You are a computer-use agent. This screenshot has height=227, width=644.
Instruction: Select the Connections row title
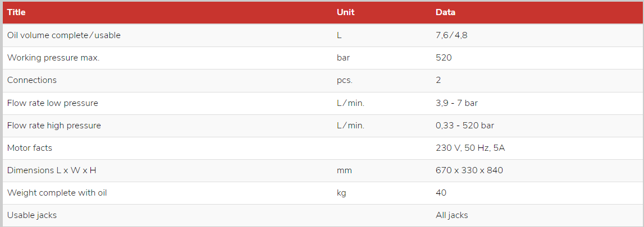pyautogui.click(x=31, y=80)
